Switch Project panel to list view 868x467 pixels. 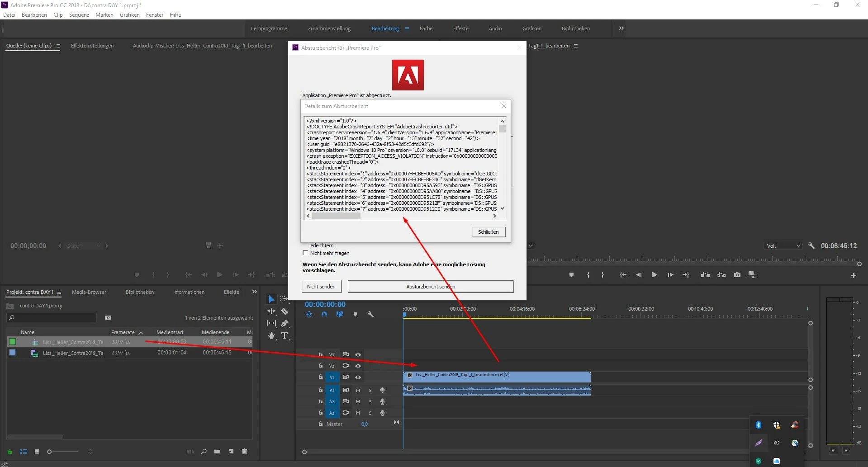24,452
